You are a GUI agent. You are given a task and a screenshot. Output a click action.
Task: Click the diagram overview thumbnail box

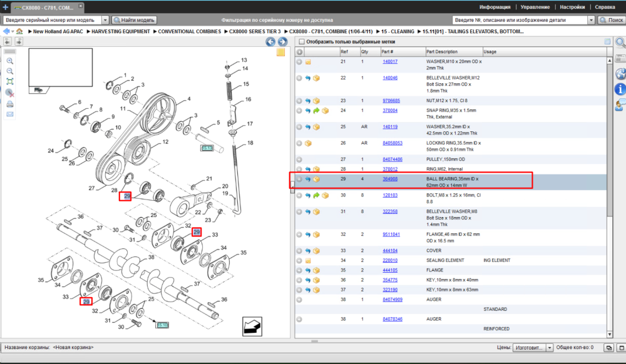[x=60, y=68]
